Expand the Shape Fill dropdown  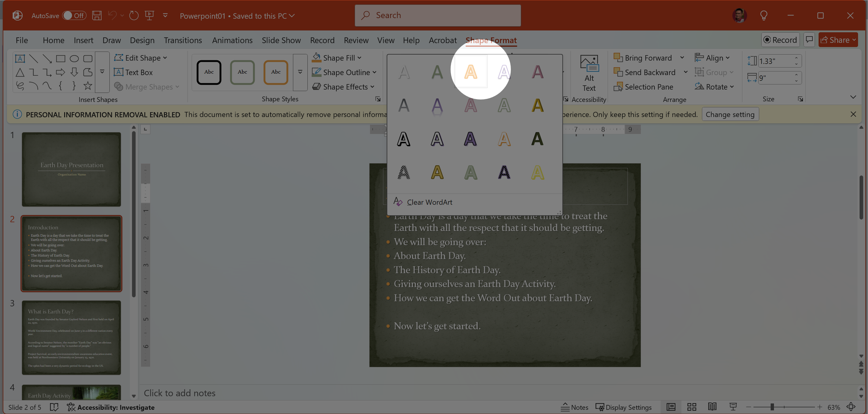click(360, 58)
